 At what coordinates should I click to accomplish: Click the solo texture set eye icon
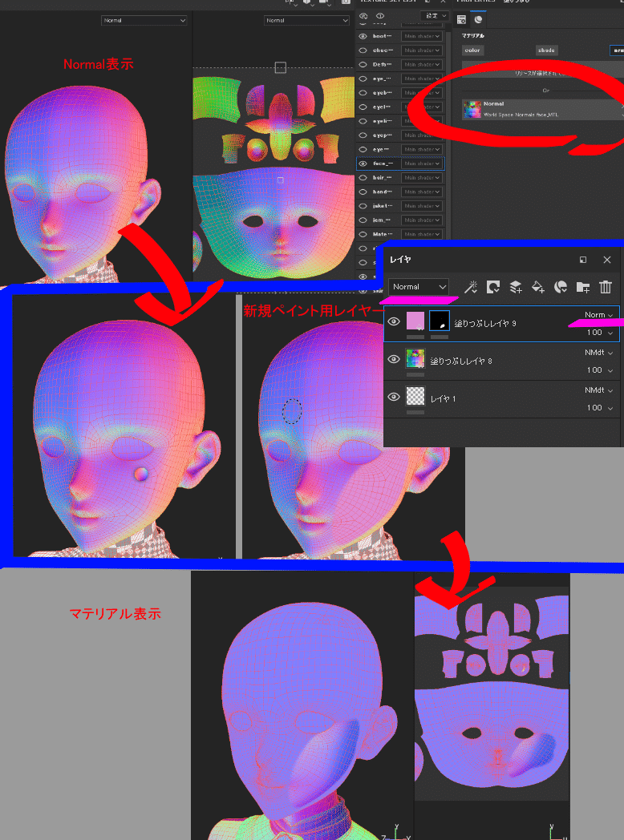pos(363,16)
